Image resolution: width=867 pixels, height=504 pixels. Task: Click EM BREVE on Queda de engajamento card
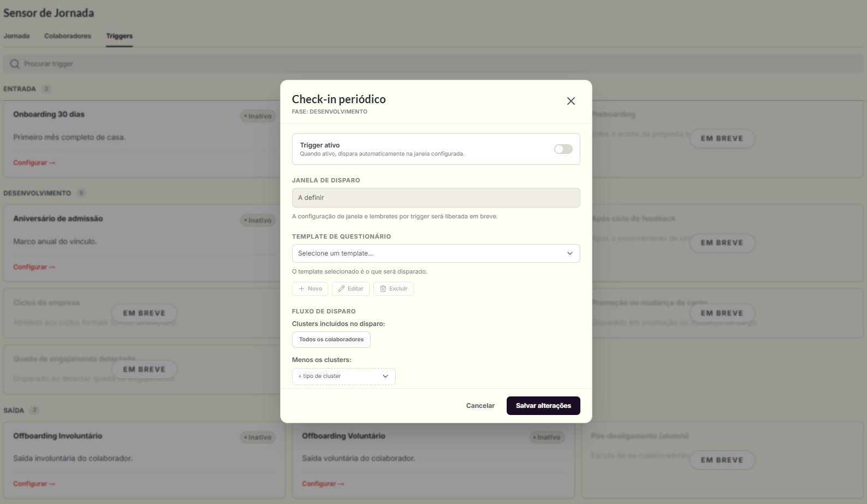(144, 370)
